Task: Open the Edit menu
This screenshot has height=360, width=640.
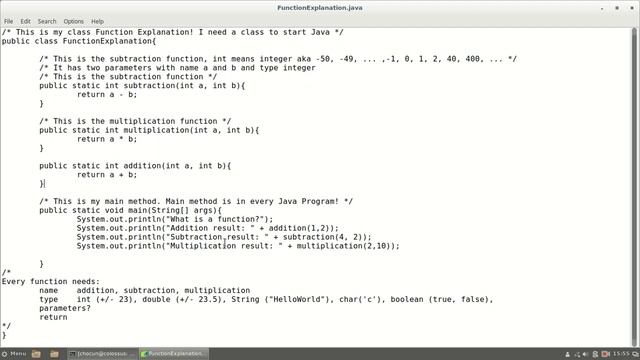Action: pyautogui.click(x=25, y=21)
